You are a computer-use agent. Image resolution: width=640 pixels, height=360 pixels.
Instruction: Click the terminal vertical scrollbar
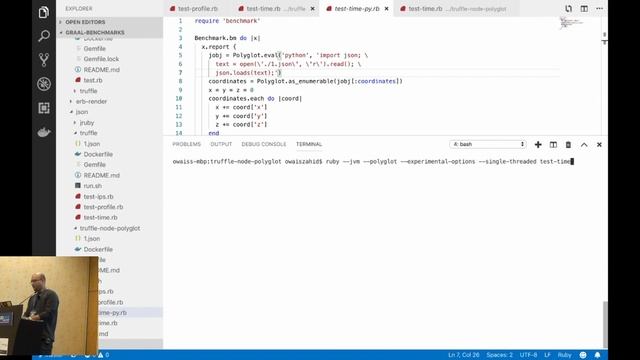click(x=605, y=324)
